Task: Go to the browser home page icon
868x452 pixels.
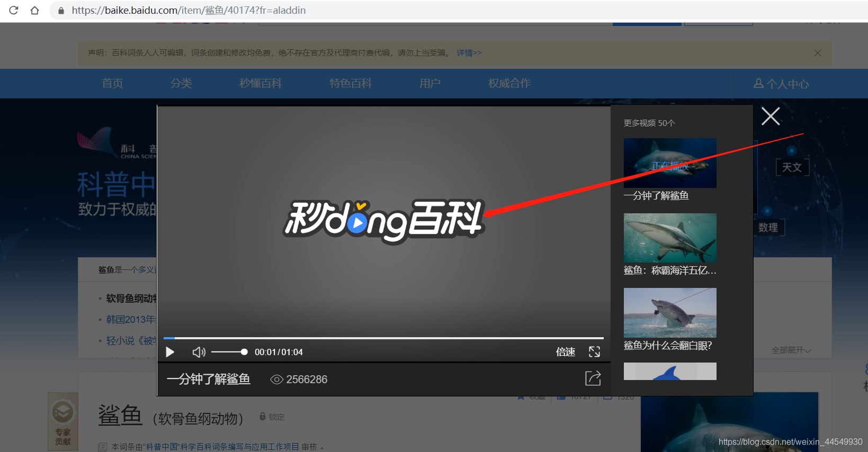Action: click(34, 10)
